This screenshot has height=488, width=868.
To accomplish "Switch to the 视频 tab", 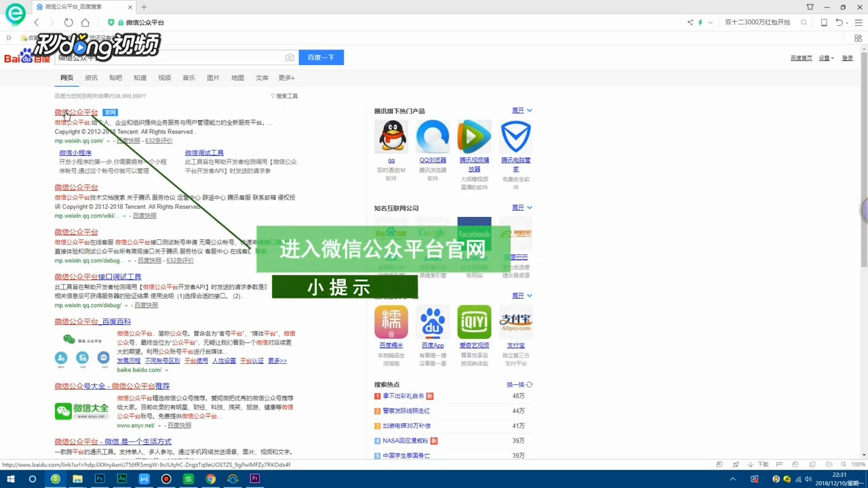I will [164, 78].
